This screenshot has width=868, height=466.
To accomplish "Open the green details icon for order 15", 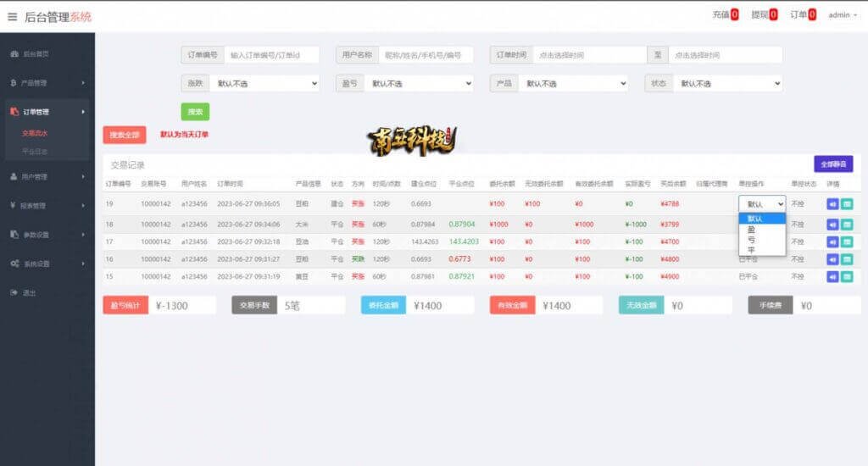I will pos(846,277).
